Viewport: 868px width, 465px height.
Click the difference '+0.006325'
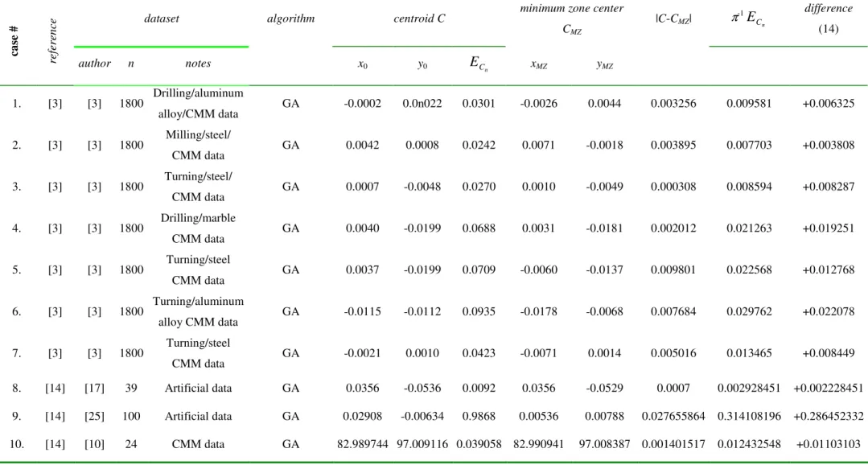(x=828, y=104)
